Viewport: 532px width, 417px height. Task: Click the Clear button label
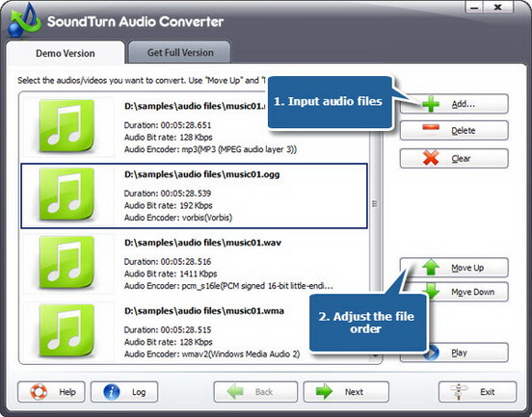click(x=461, y=158)
